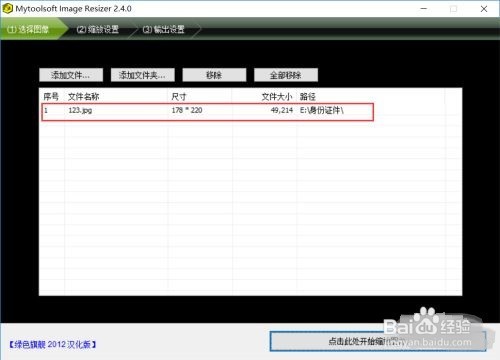Click the 全部移除 button
This screenshot has width=500, height=360.
click(x=286, y=75)
